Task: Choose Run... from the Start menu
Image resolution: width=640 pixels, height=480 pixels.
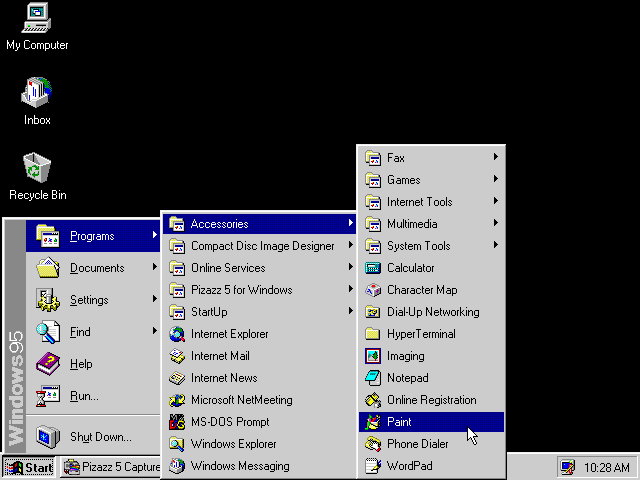Action: (93, 396)
